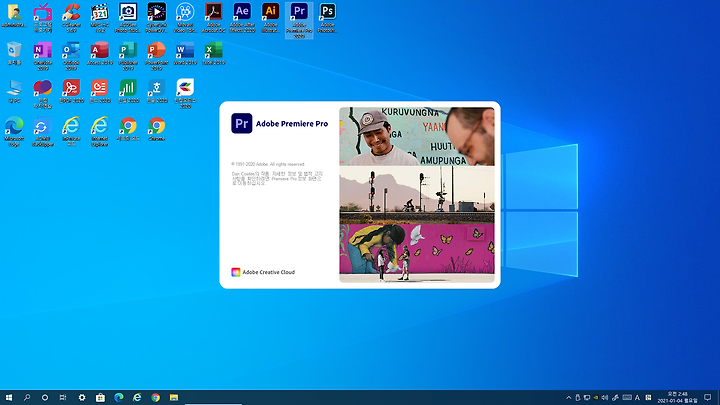Open the Windows Start menu
This screenshot has height=405, width=720.
click(9, 398)
